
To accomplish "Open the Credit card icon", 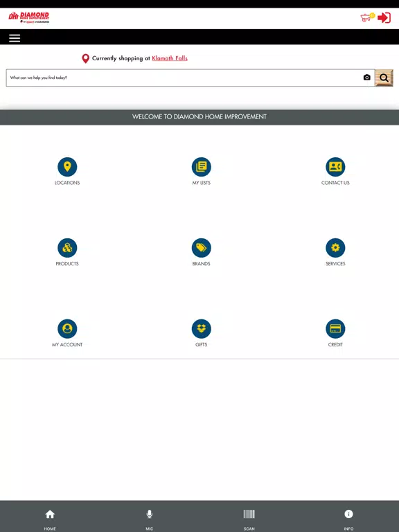I will pyautogui.click(x=335, y=328).
